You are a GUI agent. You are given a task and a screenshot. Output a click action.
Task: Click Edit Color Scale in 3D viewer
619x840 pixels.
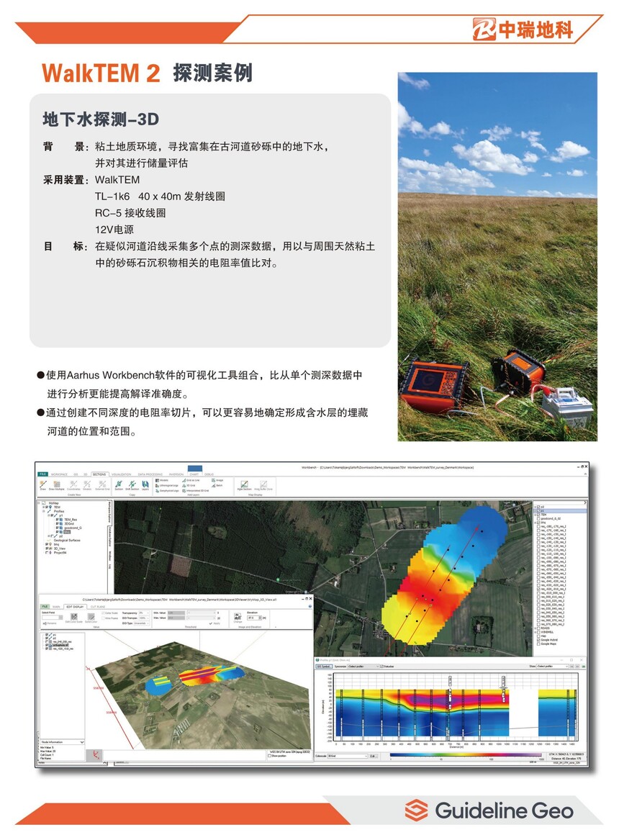(x=74, y=618)
